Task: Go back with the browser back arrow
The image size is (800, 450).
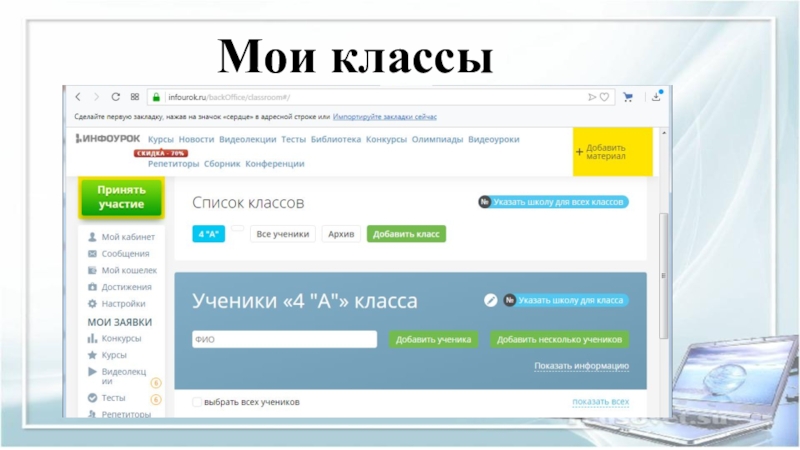Action: [x=78, y=97]
